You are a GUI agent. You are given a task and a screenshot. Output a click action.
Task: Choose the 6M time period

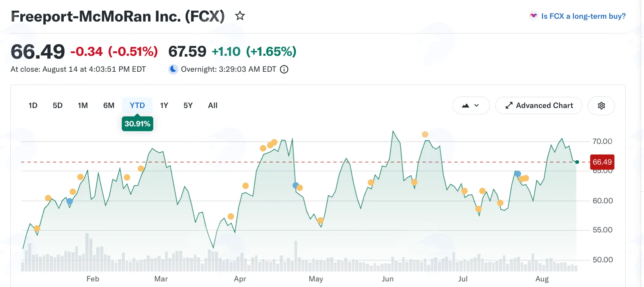[x=109, y=106]
